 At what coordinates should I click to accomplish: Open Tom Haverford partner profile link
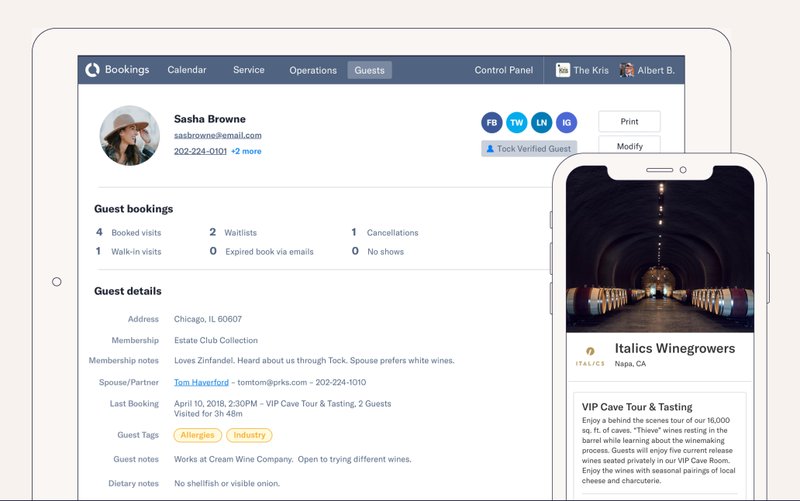click(202, 382)
